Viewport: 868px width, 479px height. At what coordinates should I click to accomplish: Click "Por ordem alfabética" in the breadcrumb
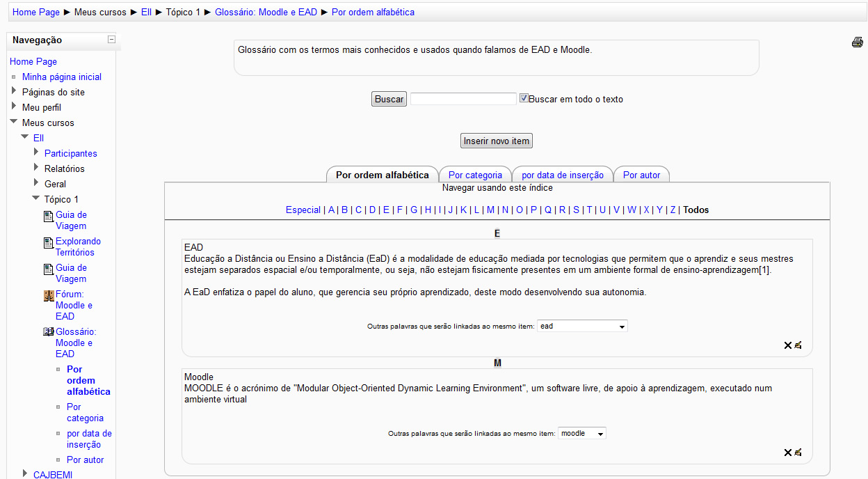coord(373,12)
